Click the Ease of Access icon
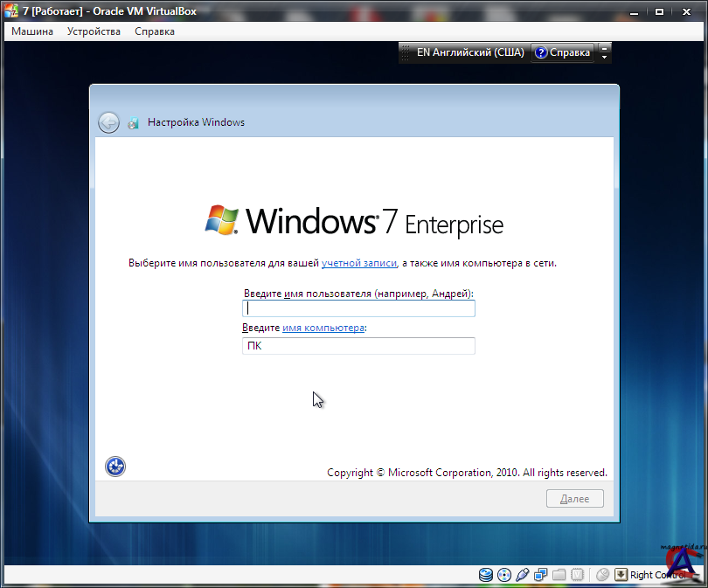This screenshot has width=708, height=588. tap(115, 467)
